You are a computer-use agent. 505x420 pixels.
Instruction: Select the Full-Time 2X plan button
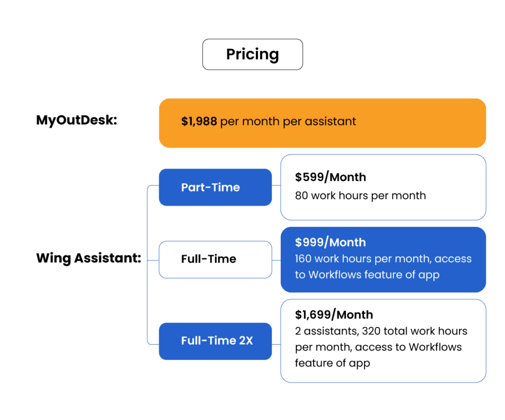point(215,341)
